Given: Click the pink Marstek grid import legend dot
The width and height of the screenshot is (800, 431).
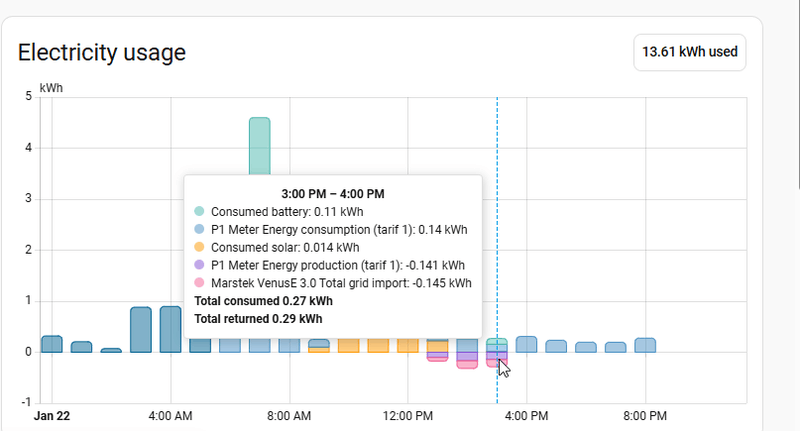Looking at the screenshot, I should [200, 283].
